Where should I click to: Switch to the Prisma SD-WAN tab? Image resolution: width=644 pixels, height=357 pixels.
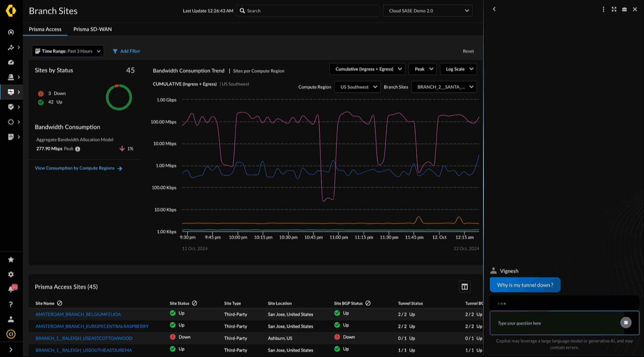pyautogui.click(x=93, y=29)
